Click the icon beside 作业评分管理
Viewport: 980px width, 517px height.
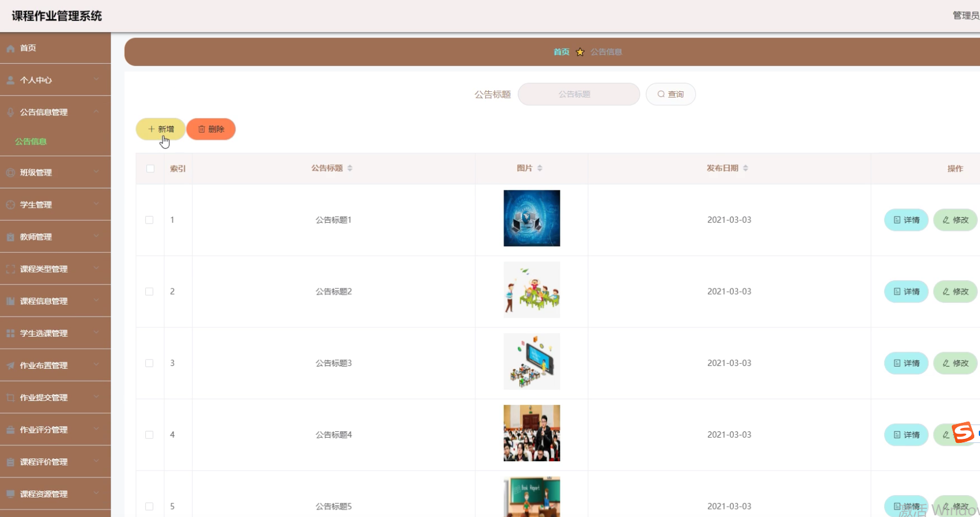point(10,430)
